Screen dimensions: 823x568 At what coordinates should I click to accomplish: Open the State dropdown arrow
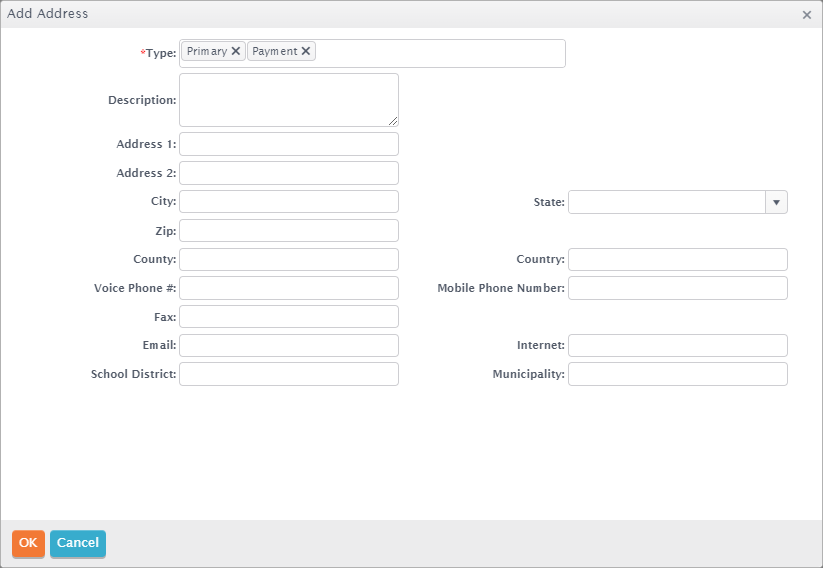[x=776, y=202]
